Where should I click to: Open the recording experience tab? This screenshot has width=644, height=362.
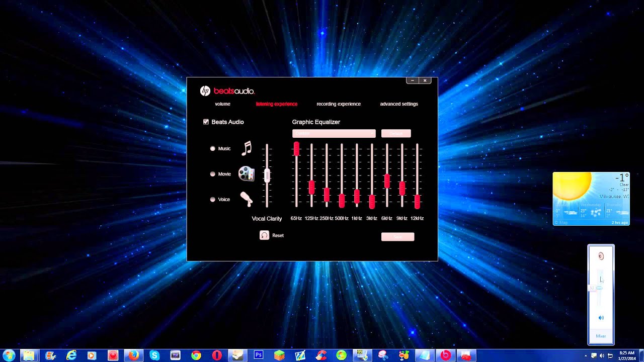339,104
